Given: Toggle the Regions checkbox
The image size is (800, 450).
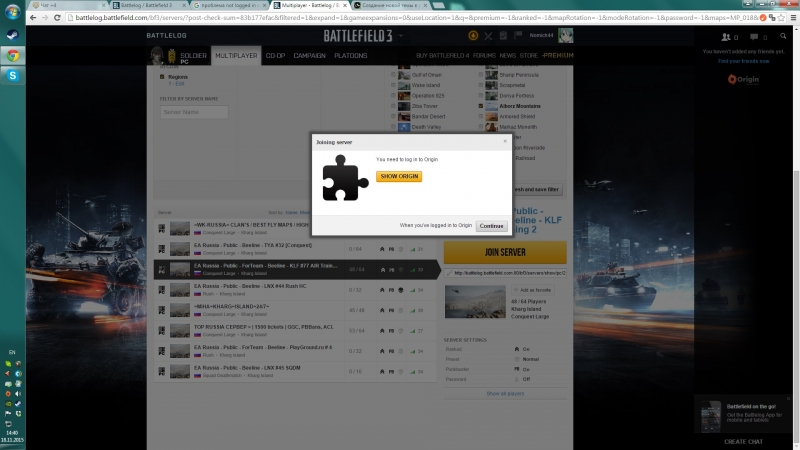Looking at the screenshot, I should (x=162, y=77).
